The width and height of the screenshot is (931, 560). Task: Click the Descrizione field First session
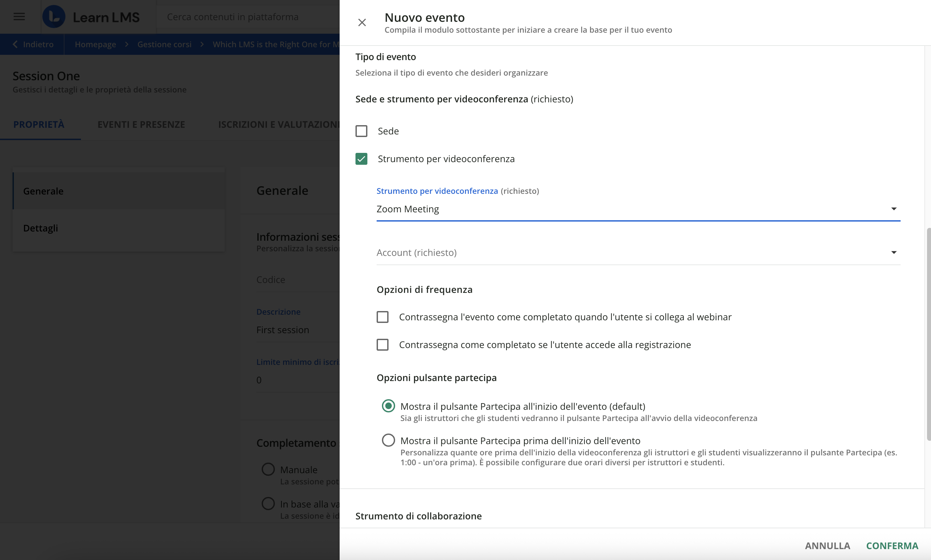(x=297, y=330)
